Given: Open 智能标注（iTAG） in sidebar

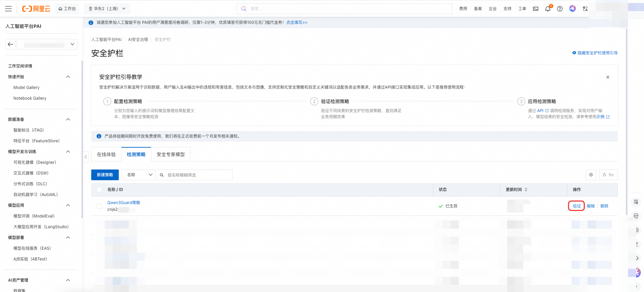Looking at the screenshot, I should pos(29,130).
